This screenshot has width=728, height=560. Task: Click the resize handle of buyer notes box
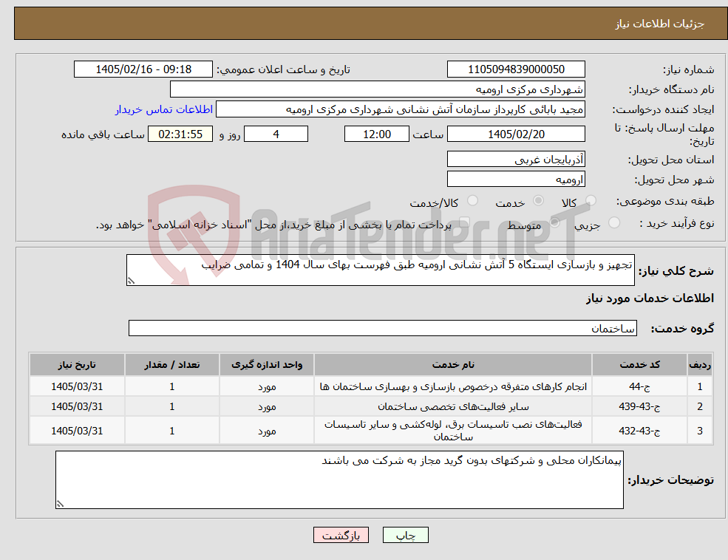tap(60, 504)
